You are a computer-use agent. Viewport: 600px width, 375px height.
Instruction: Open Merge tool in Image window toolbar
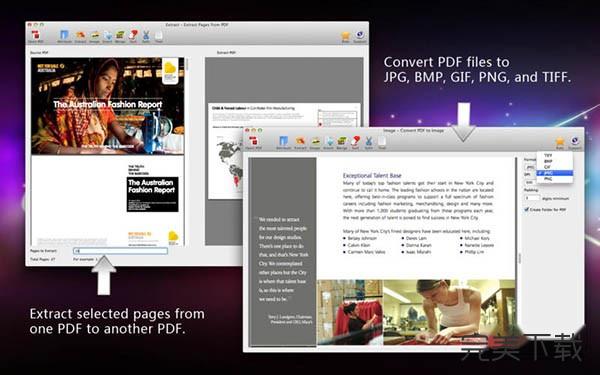click(x=342, y=141)
